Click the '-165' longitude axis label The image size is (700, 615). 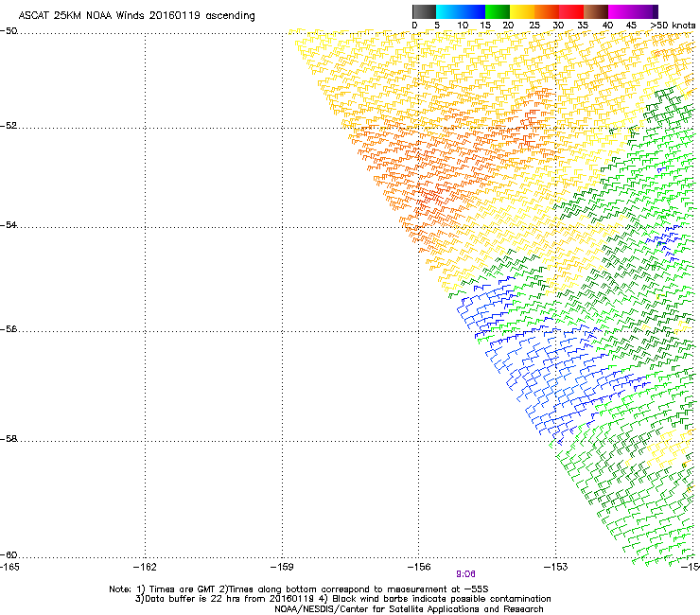coord(9,567)
